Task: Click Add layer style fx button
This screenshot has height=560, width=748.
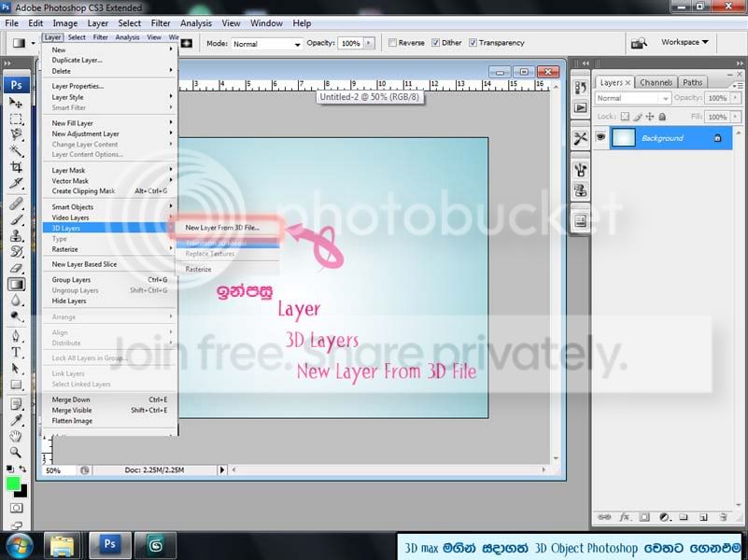Action: pos(625,517)
